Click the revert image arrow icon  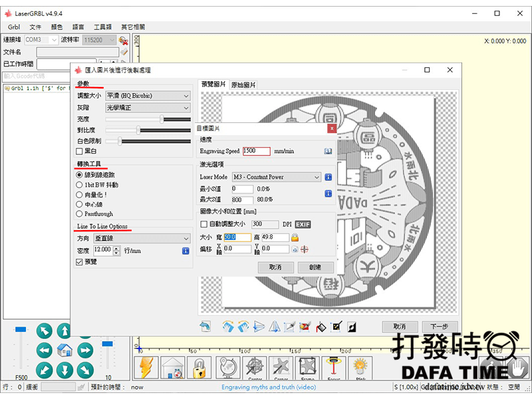tap(205, 327)
